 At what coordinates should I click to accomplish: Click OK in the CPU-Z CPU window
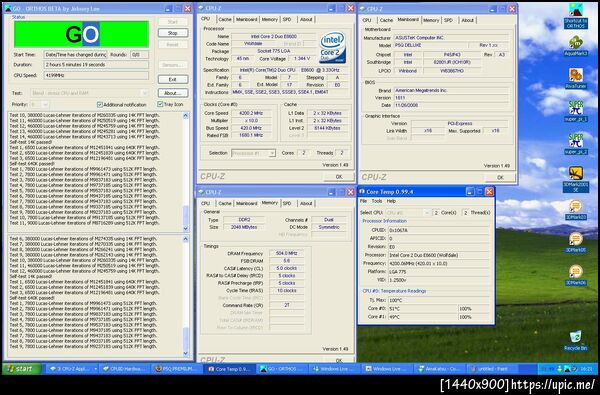pos(339,177)
